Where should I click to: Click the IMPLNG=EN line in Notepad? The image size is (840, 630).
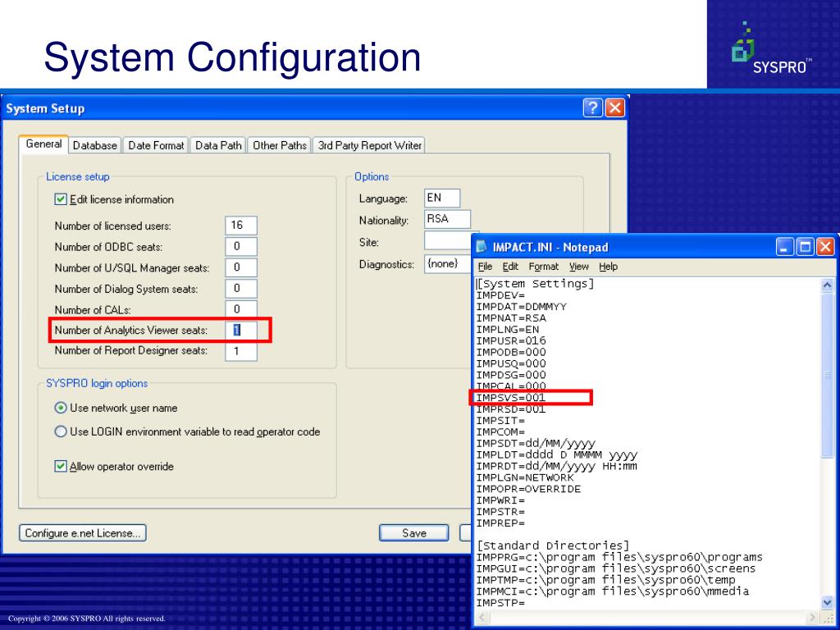point(508,330)
